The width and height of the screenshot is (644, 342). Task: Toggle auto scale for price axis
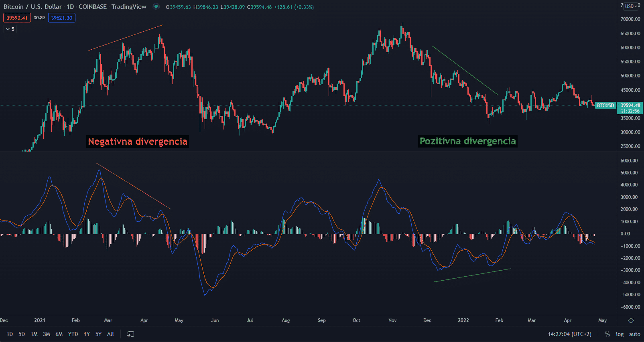[634, 334]
